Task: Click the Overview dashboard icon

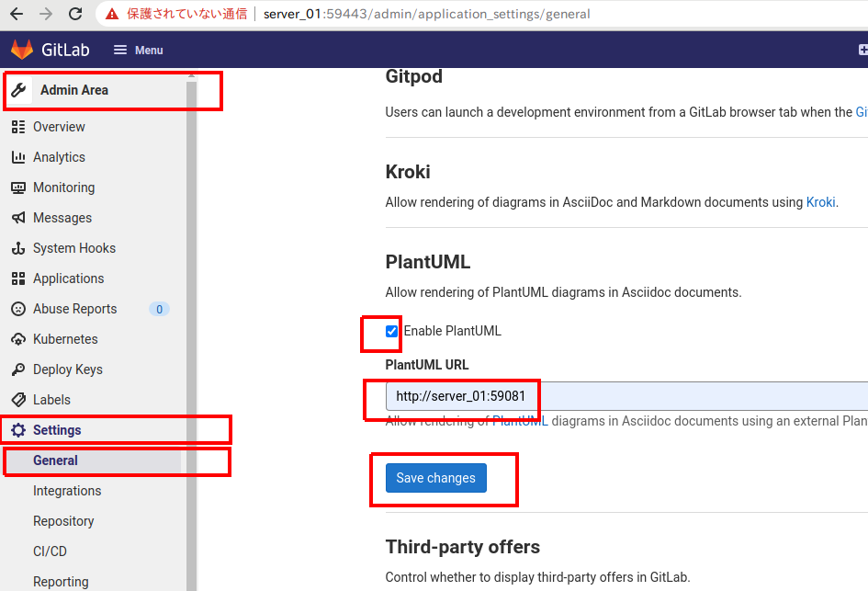Action: (x=18, y=127)
